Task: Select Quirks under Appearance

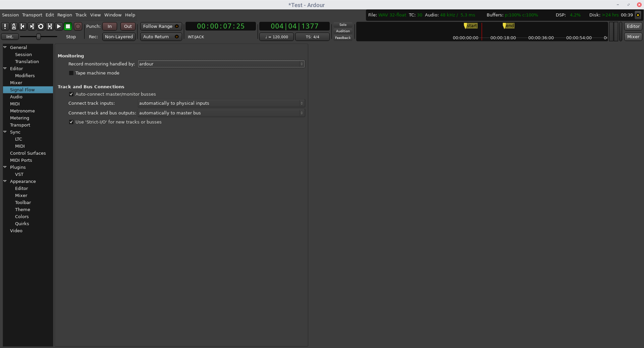Action: (x=22, y=223)
